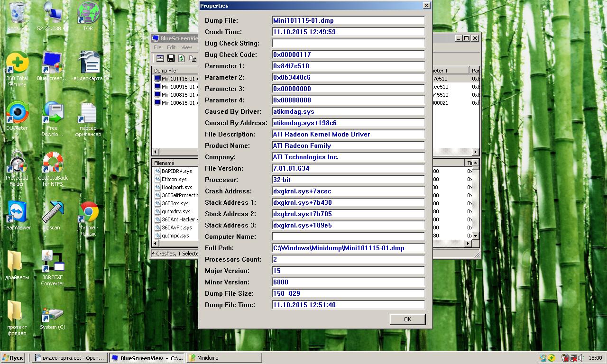
Task: Open the Пуск start menu
Action: 13,358
